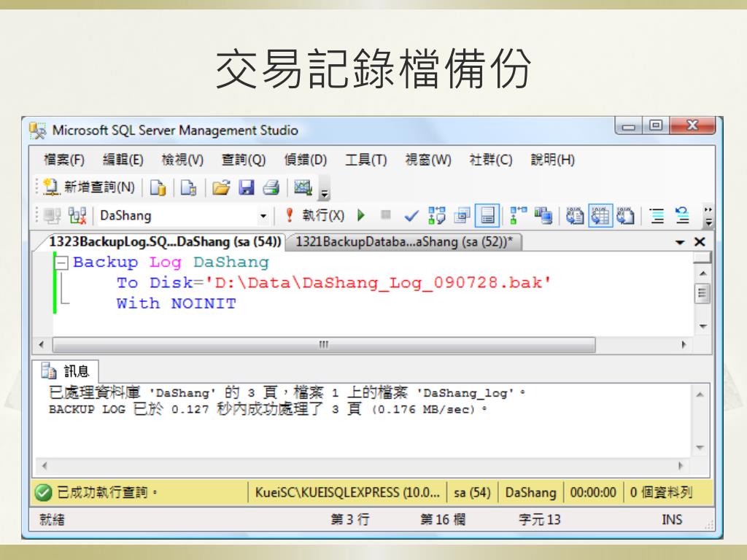Open the 社群(C) menu
This screenshot has width=747, height=560.
491,160
